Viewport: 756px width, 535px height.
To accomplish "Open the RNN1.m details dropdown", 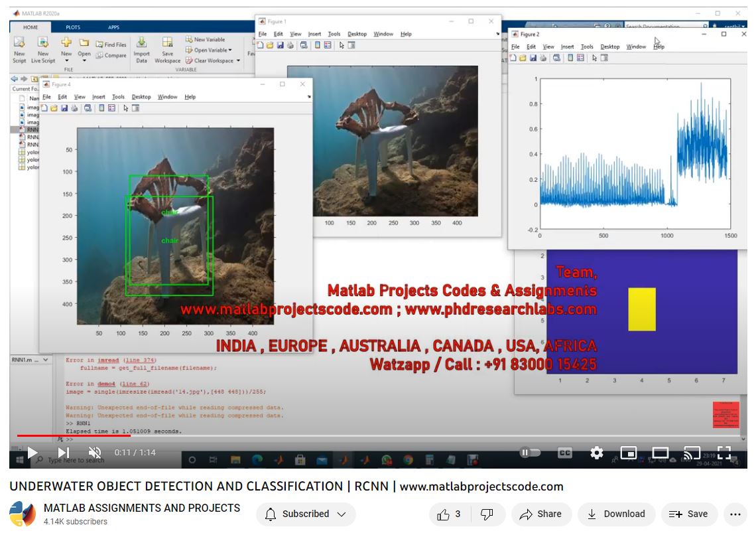I will point(45,360).
